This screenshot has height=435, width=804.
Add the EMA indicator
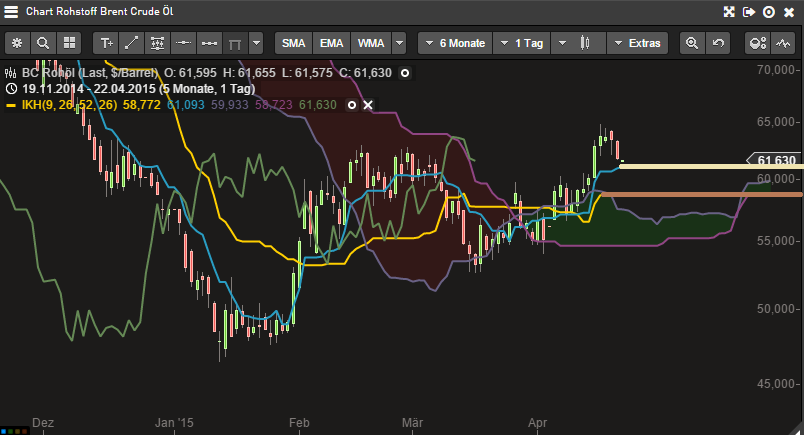click(x=331, y=43)
